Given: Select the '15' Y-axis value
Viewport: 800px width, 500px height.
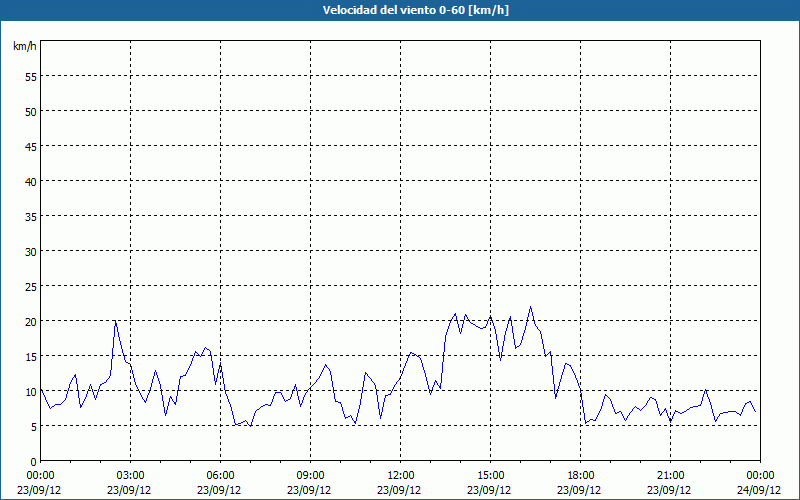Looking at the screenshot, I should (x=31, y=357).
